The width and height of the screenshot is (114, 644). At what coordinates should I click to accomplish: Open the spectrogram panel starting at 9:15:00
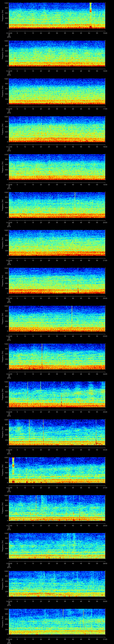point(57,54)
